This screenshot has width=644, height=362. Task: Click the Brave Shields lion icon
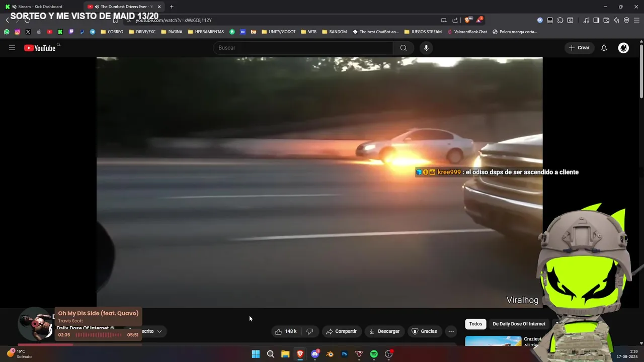[x=467, y=20]
